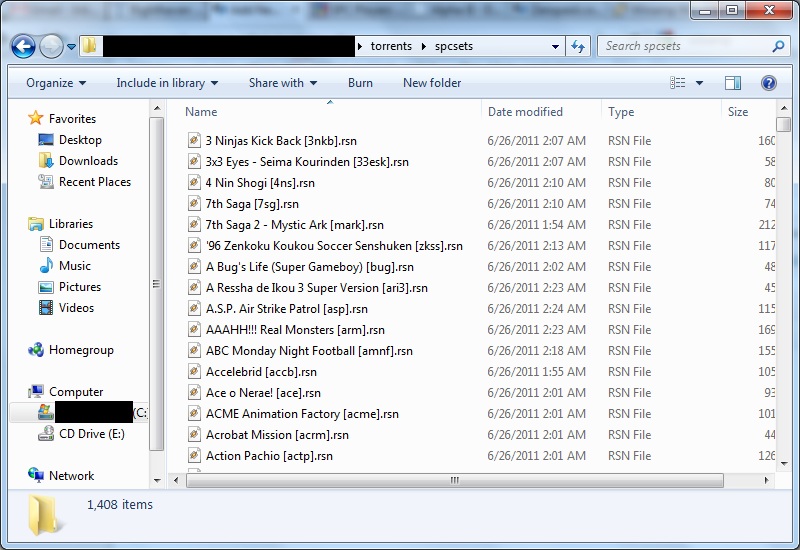Open Desktop in the navigation pane
800x550 pixels.
pos(80,140)
